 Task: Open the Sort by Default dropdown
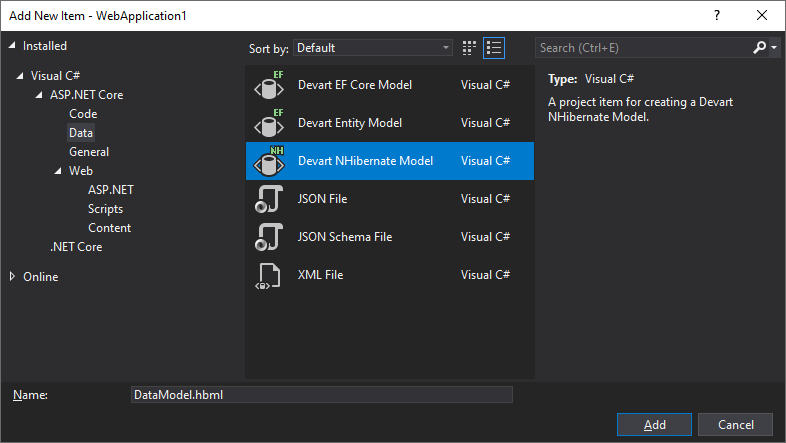pyautogui.click(x=373, y=48)
